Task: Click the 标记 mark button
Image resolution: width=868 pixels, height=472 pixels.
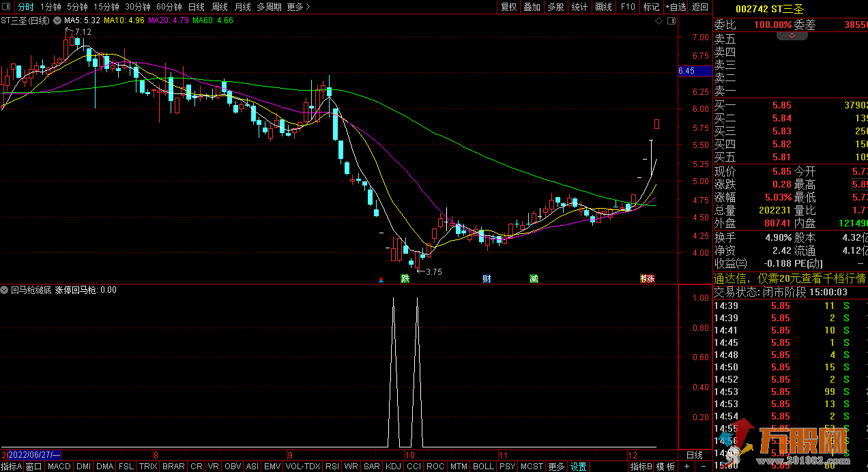Action: [x=651, y=7]
